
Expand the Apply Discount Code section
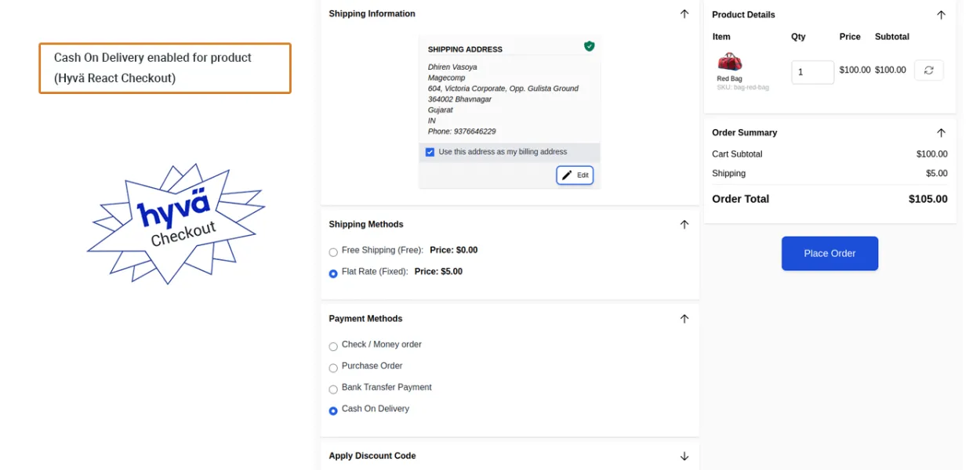pyautogui.click(x=684, y=456)
